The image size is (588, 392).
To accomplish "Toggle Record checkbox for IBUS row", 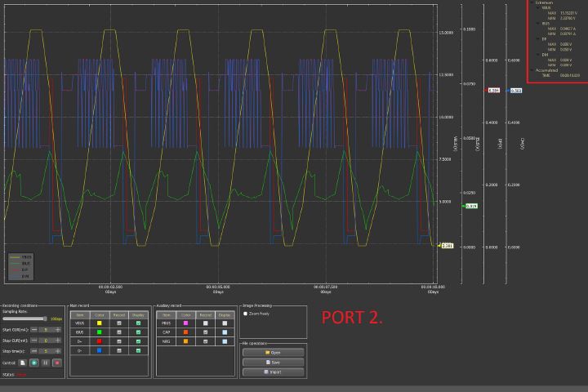I will (x=118, y=332).
